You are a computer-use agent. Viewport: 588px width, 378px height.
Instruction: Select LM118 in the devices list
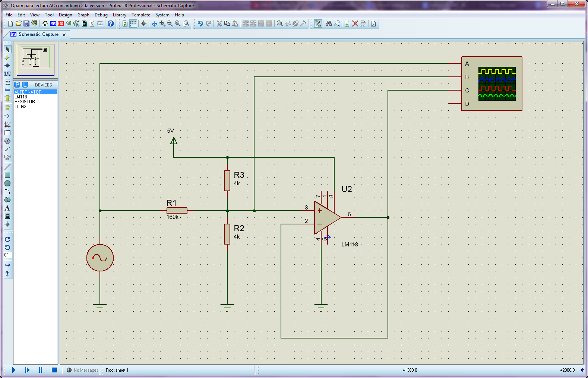coord(35,97)
